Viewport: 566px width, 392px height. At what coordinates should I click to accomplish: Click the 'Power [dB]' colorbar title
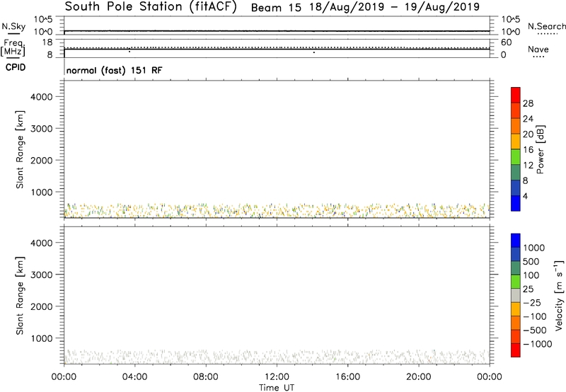coord(540,149)
